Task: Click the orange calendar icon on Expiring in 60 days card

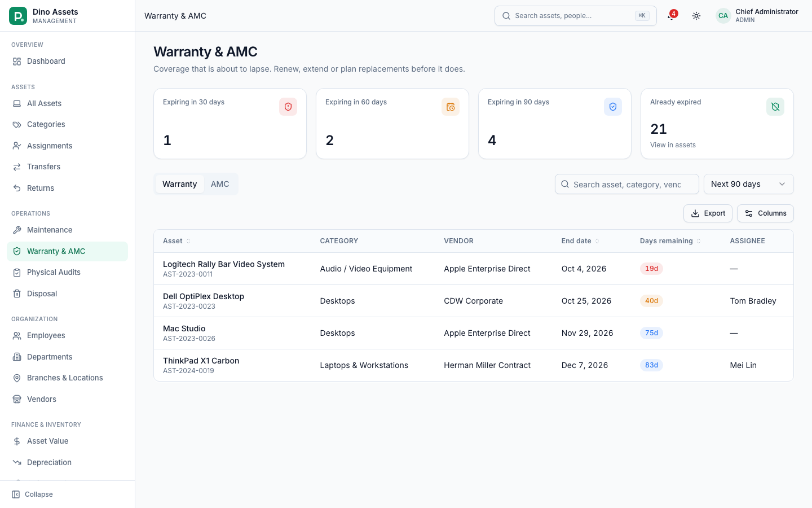Action: [x=451, y=107]
